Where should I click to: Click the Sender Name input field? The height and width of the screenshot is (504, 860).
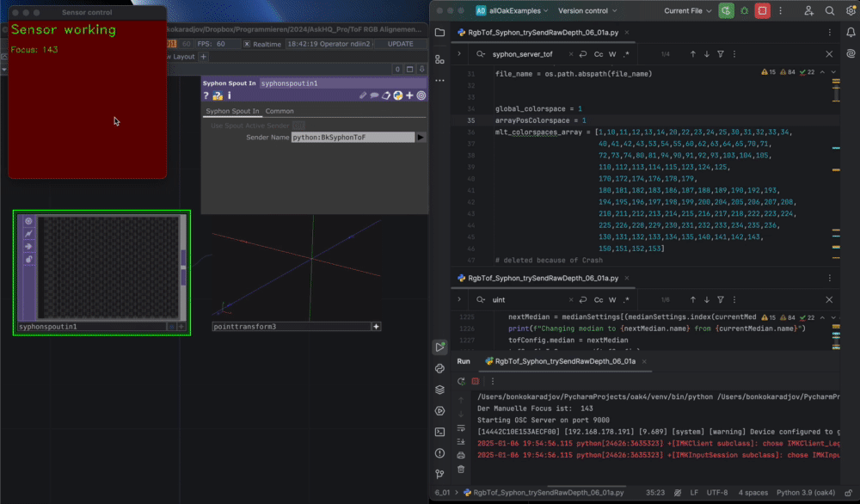pyautogui.click(x=353, y=137)
